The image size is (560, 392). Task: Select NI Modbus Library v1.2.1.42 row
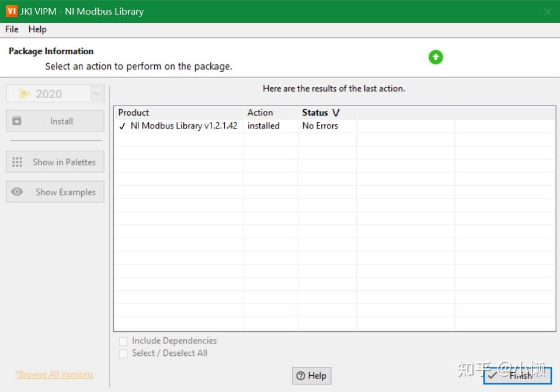pyautogui.click(x=335, y=126)
